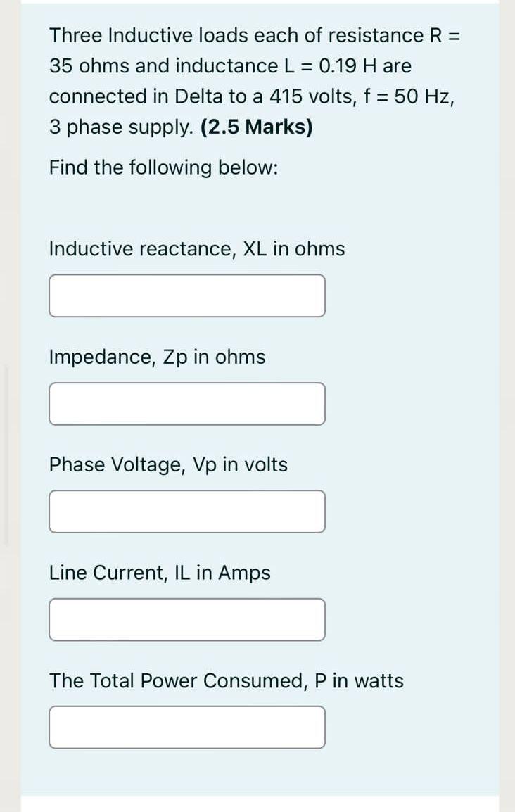Image resolution: width=515 pixels, height=812 pixels.
Task: Click the Inductive reactance XL input field
Action: click(186, 296)
